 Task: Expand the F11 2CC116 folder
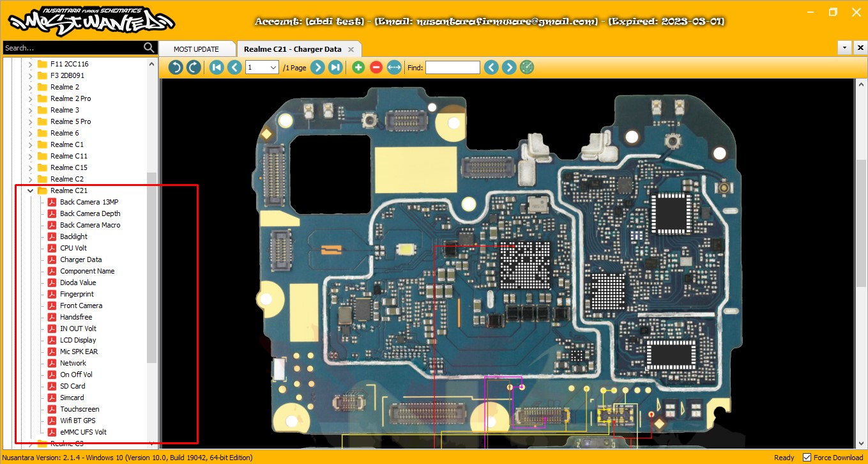coord(30,64)
